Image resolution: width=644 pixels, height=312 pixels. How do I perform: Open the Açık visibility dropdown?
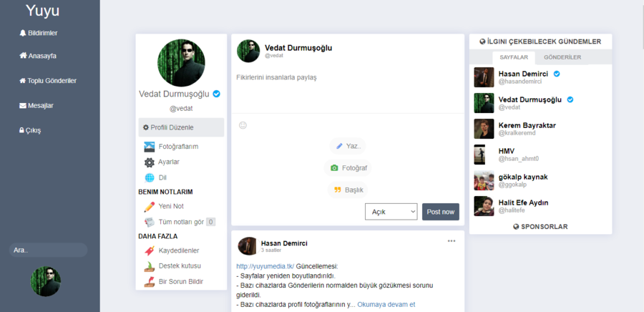391,211
